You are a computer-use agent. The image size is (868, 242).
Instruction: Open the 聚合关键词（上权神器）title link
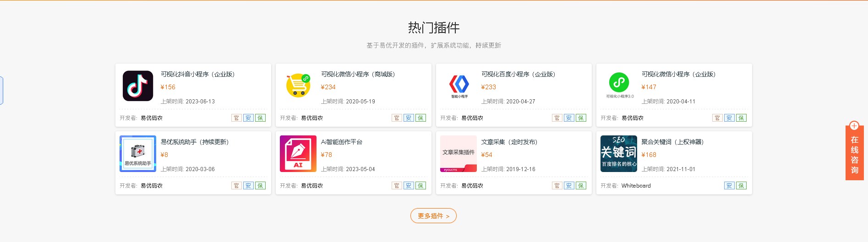672,142
